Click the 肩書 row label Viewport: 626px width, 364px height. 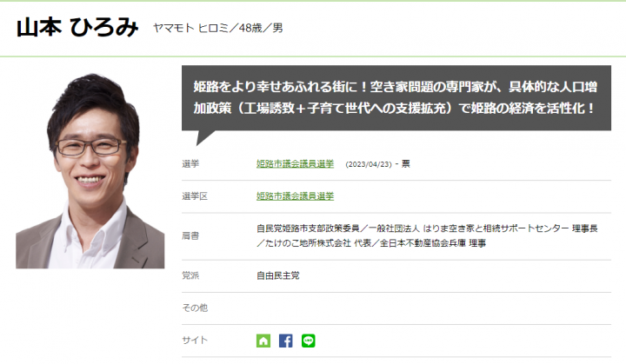coord(190,235)
